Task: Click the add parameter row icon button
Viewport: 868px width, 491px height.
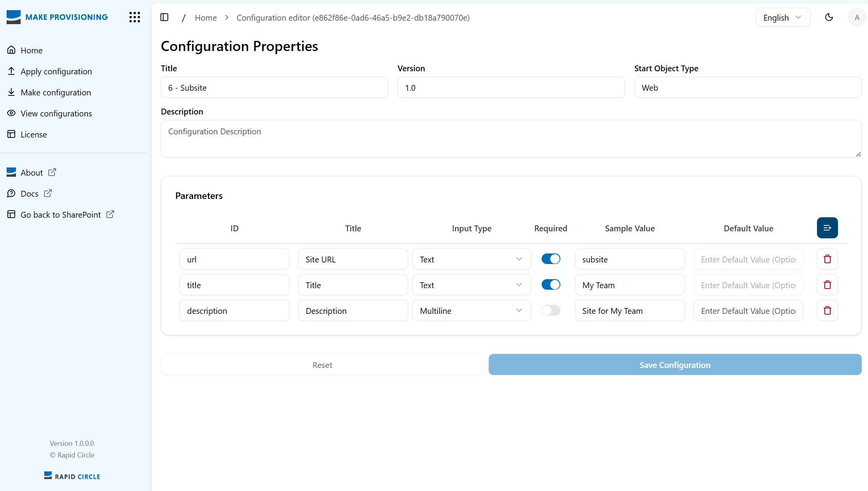Action: coord(827,228)
